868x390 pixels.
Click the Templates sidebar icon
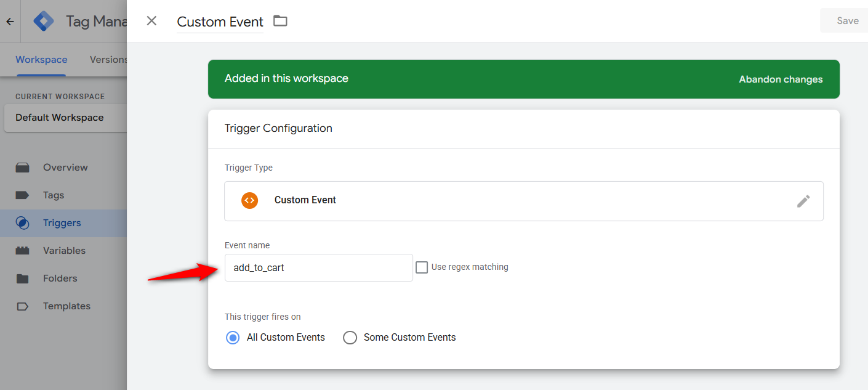coord(23,306)
